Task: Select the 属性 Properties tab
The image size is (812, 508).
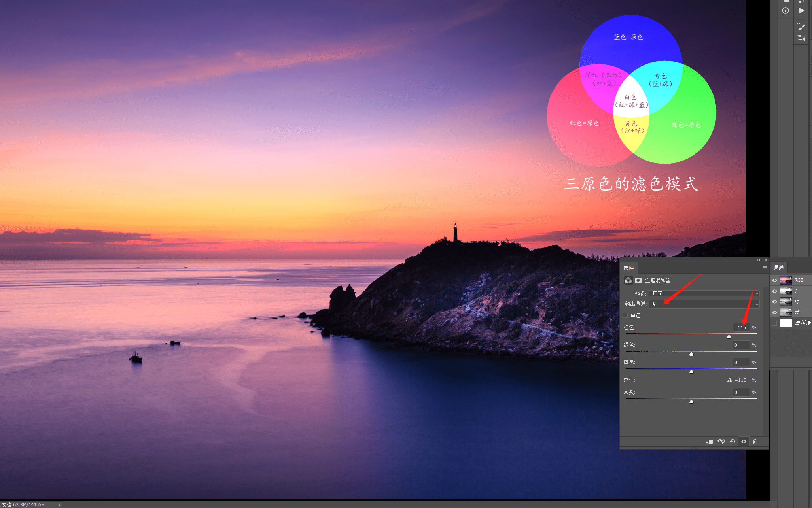Action: (628, 268)
